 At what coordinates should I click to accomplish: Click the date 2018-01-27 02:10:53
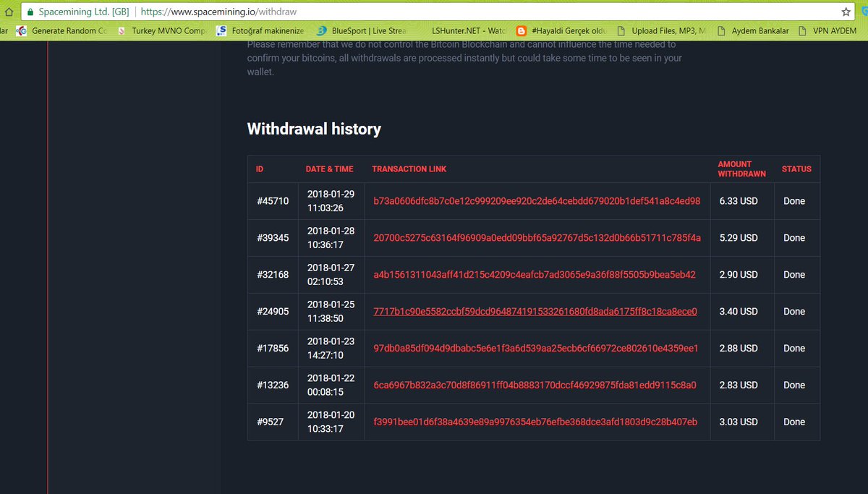click(x=331, y=275)
